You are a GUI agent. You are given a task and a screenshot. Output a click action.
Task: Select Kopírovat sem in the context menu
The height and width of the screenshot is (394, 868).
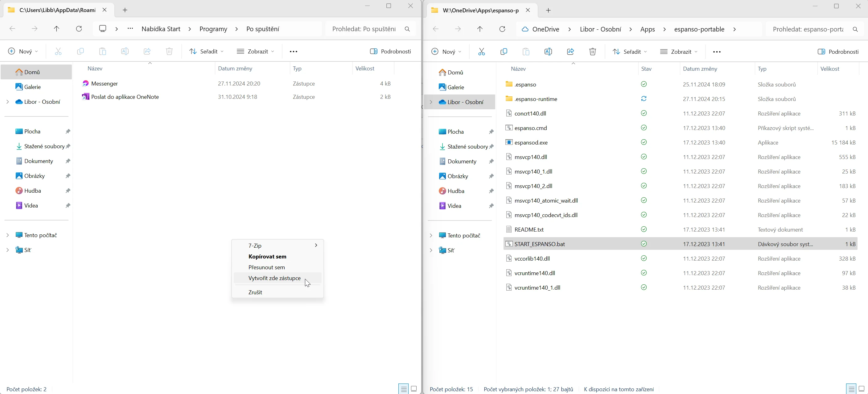tap(267, 256)
